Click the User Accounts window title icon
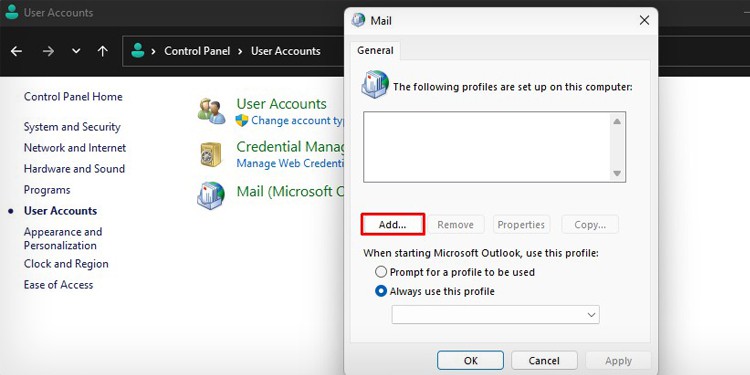Image resolution: width=750 pixels, height=375 pixels. [11, 12]
